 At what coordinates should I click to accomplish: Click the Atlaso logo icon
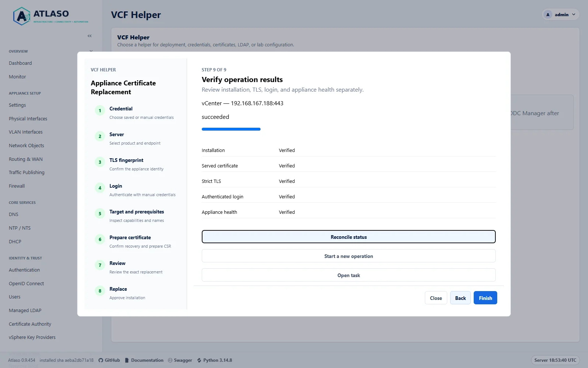point(22,16)
